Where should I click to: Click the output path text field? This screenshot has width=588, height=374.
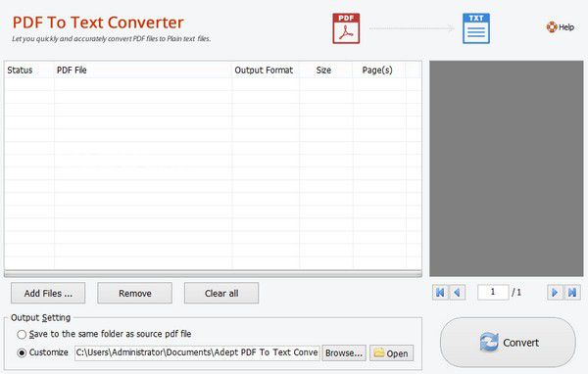point(197,352)
